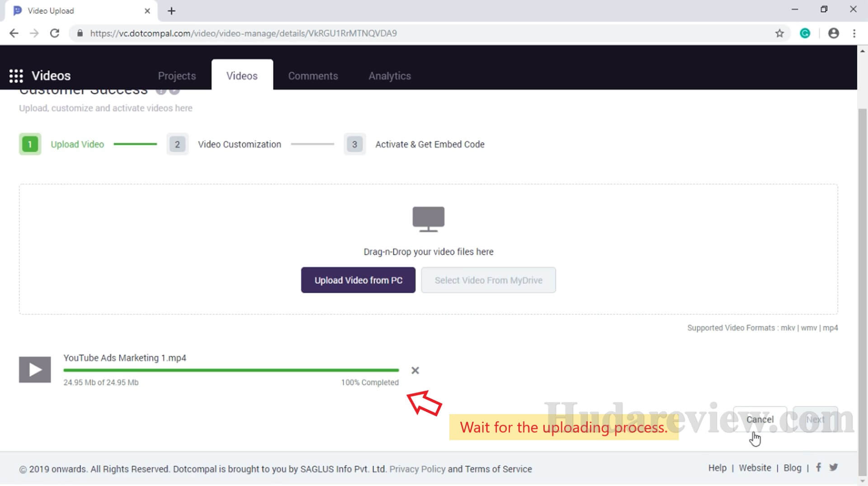Switch to the Projects tab
The image size is (868, 486).
pyautogui.click(x=177, y=75)
